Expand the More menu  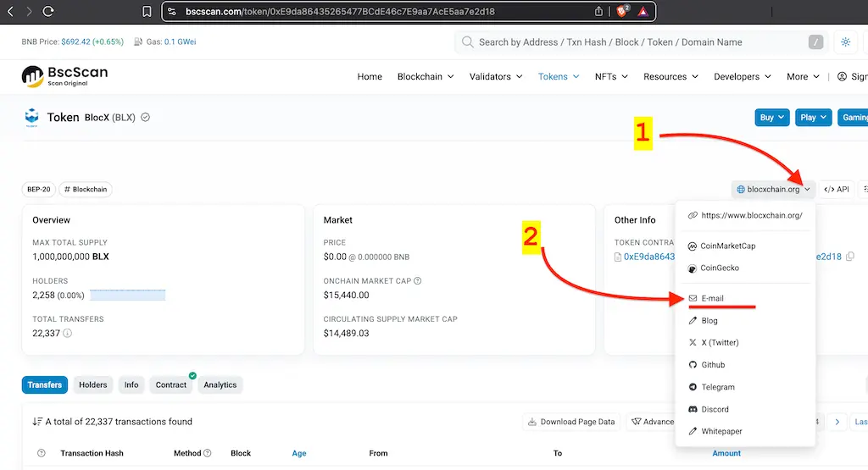(x=803, y=77)
